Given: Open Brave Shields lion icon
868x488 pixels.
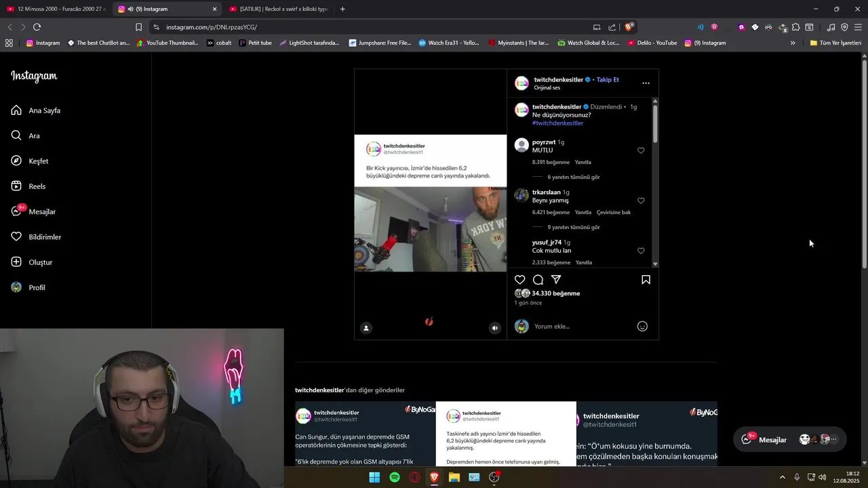Looking at the screenshot, I should pyautogui.click(x=629, y=27).
